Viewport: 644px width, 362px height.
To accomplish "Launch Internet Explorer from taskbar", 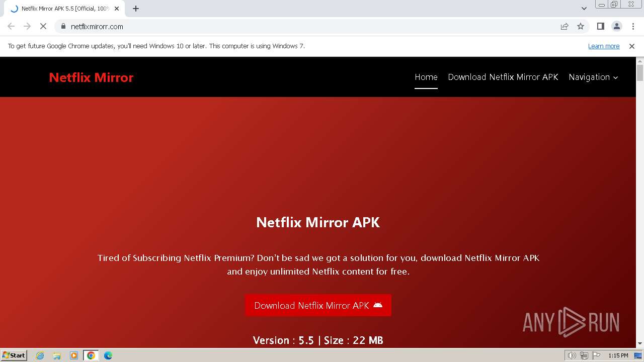I will (x=40, y=355).
